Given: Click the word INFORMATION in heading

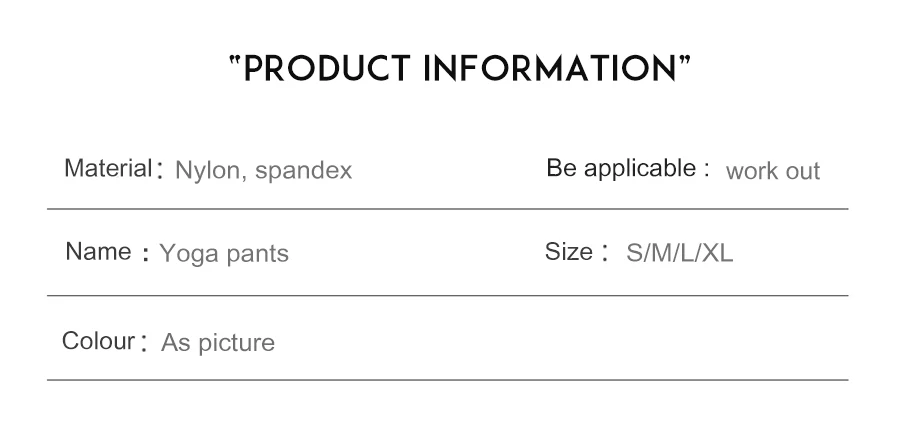Looking at the screenshot, I should (x=550, y=69).
